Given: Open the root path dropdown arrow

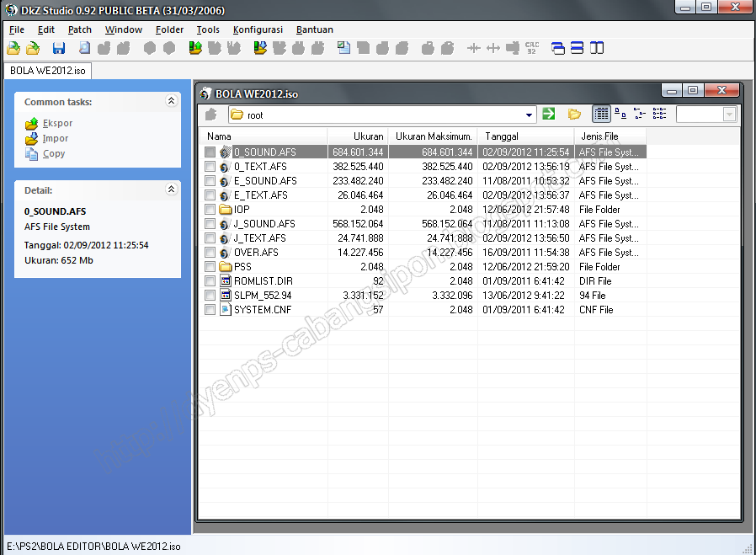Looking at the screenshot, I should [529, 115].
